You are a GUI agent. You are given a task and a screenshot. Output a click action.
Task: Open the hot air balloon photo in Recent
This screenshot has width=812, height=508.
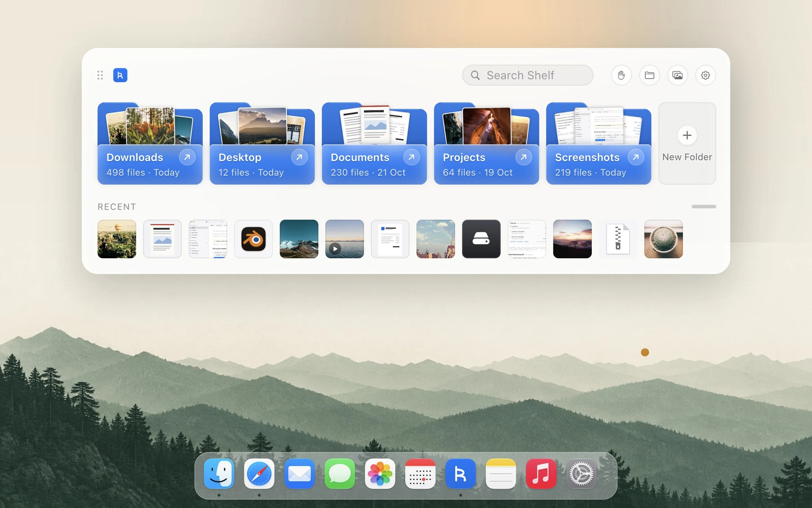pos(117,239)
